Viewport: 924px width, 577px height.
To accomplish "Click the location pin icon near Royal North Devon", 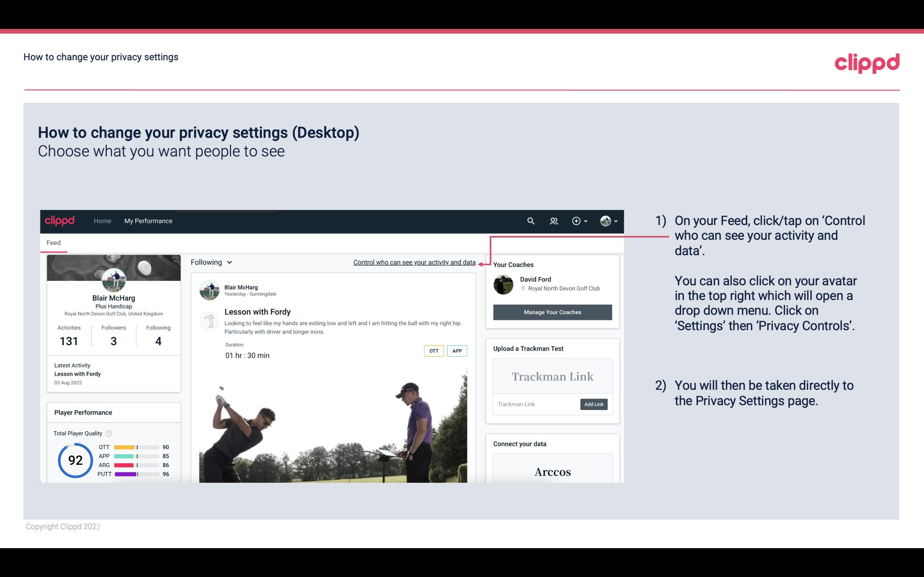I will coord(522,289).
